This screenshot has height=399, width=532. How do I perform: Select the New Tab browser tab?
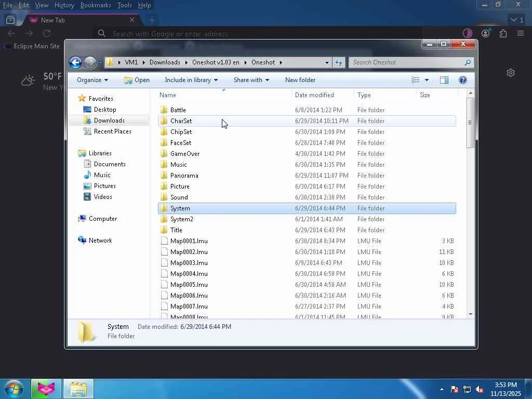tap(82, 20)
